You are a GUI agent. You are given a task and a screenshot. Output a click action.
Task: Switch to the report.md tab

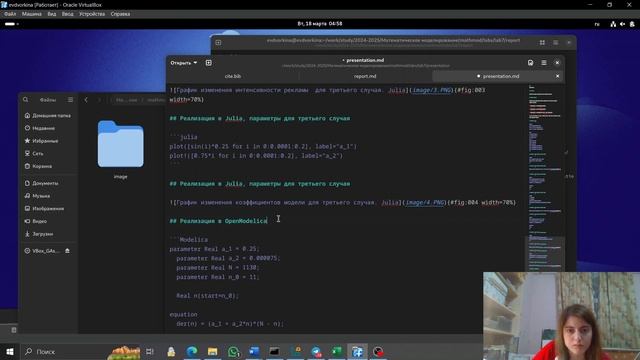365,76
